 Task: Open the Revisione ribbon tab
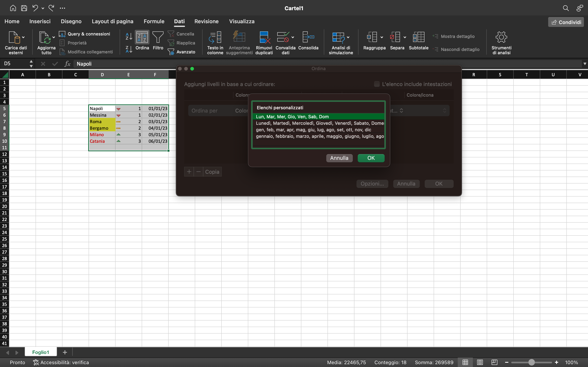pyautogui.click(x=206, y=21)
